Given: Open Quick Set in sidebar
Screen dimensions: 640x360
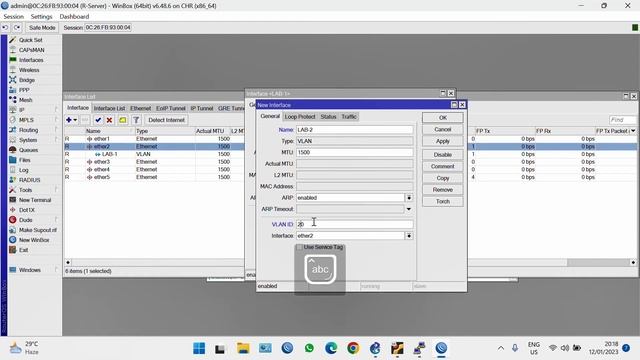Looking at the screenshot, I should 30,40.
